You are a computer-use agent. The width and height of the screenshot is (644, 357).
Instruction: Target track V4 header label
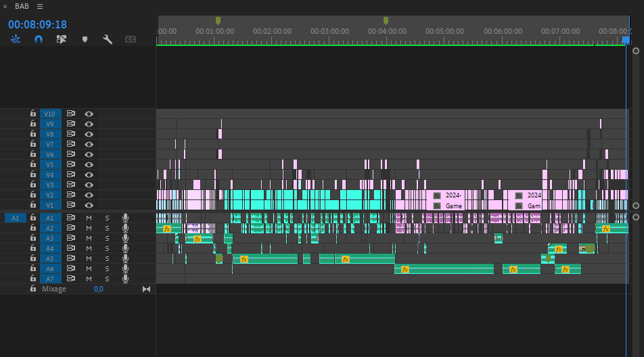[x=50, y=174]
